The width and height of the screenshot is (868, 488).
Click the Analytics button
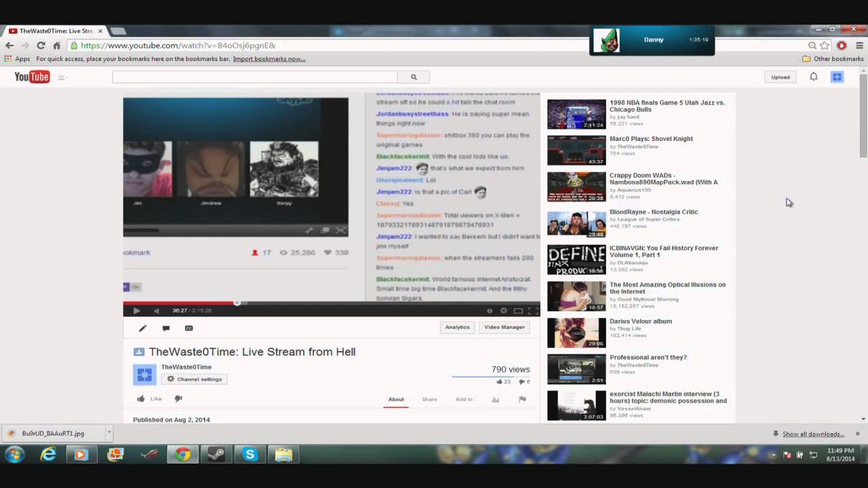457,327
